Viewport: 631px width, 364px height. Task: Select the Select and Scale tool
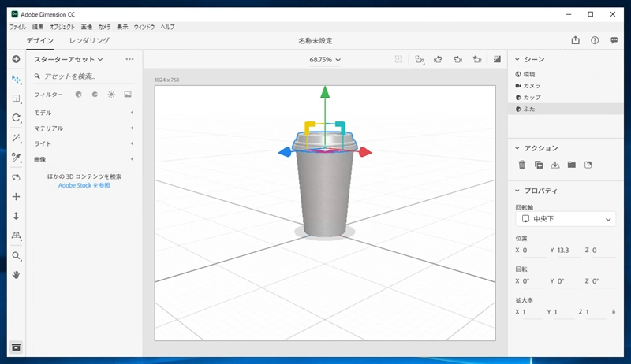point(16,98)
